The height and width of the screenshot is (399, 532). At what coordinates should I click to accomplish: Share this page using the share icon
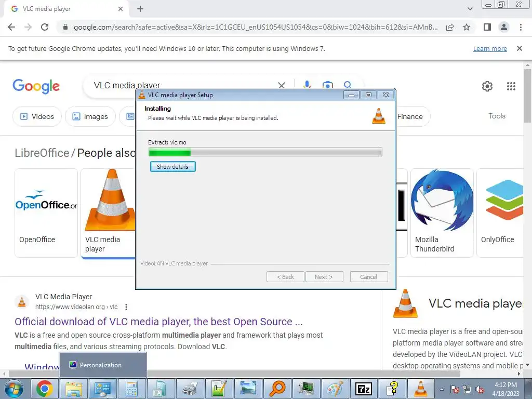(x=450, y=27)
